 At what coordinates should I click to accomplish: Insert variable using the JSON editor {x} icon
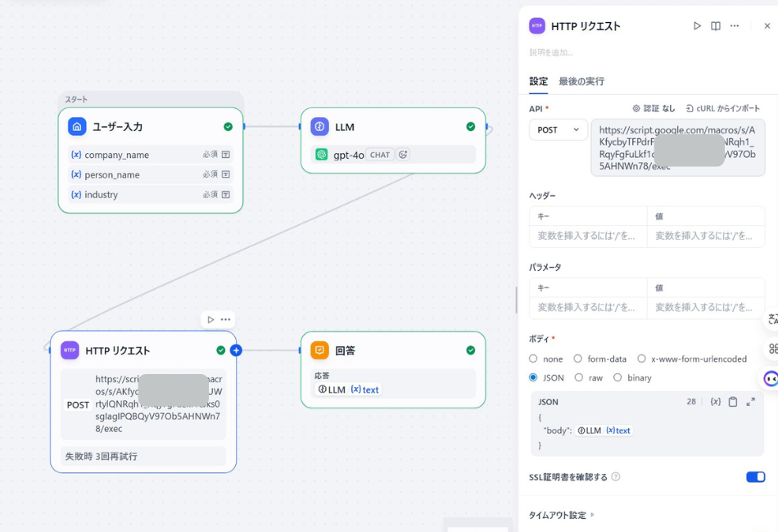pos(715,402)
